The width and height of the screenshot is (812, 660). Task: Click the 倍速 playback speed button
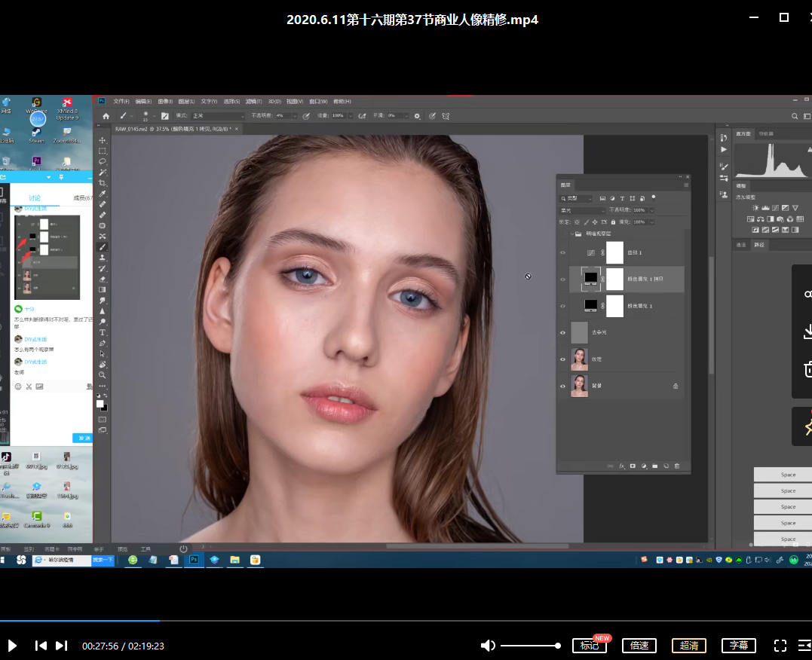pyautogui.click(x=639, y=646)
